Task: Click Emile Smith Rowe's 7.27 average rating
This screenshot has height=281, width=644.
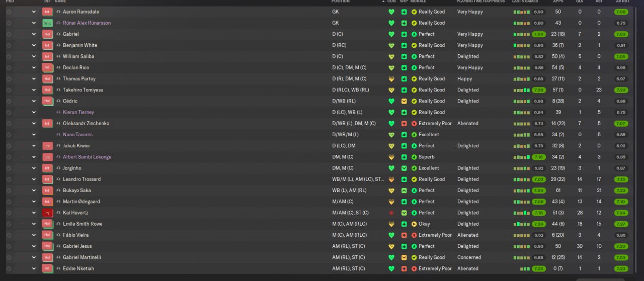Action: [621, 224]
